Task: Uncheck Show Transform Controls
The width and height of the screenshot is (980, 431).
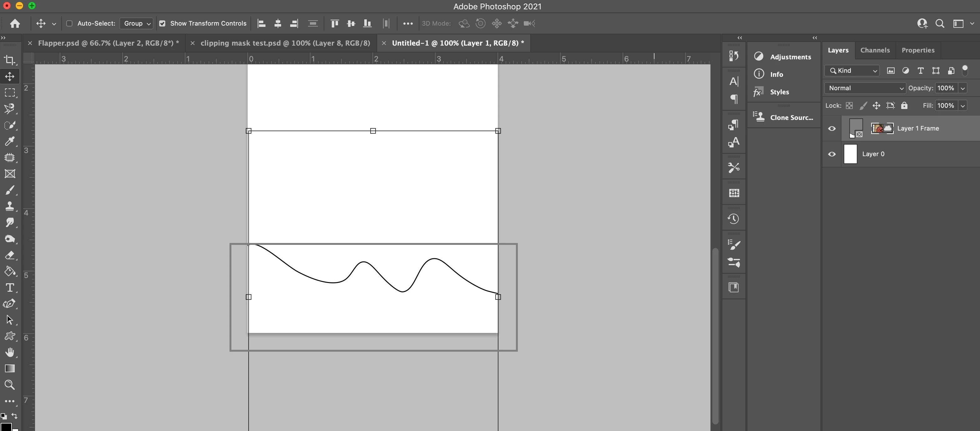Action: tap(162, 23)
